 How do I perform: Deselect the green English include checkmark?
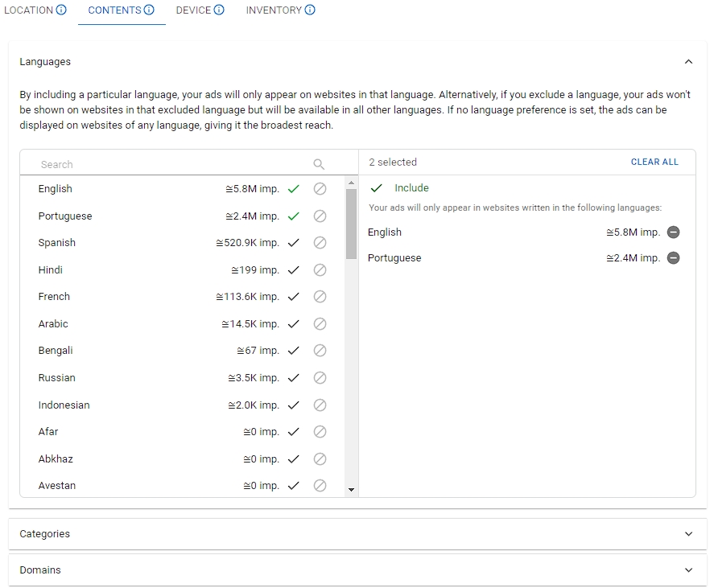294,189
